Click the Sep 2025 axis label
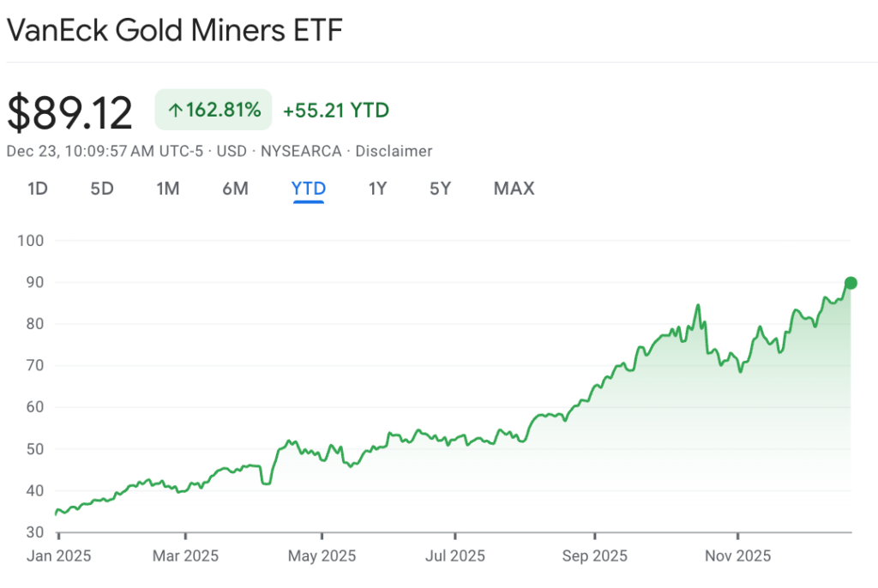 point(594,556)
